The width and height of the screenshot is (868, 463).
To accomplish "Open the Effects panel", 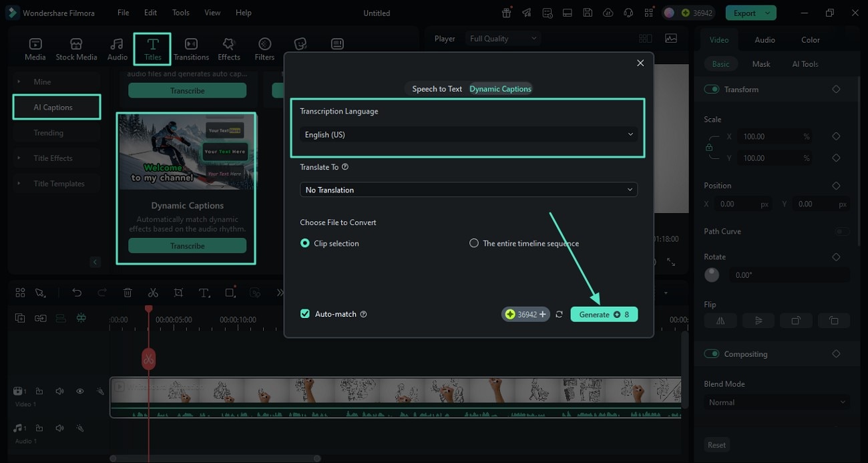I will (x=229, y=49).
